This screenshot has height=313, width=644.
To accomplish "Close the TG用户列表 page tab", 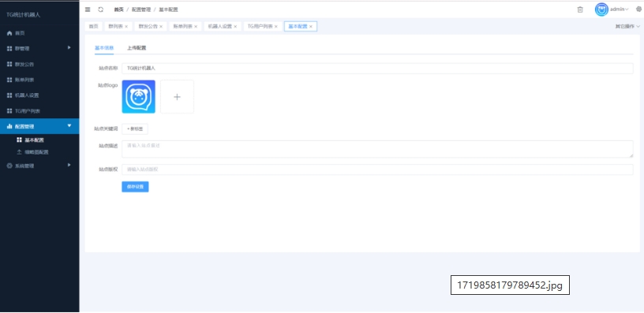I will click(276, 27).
